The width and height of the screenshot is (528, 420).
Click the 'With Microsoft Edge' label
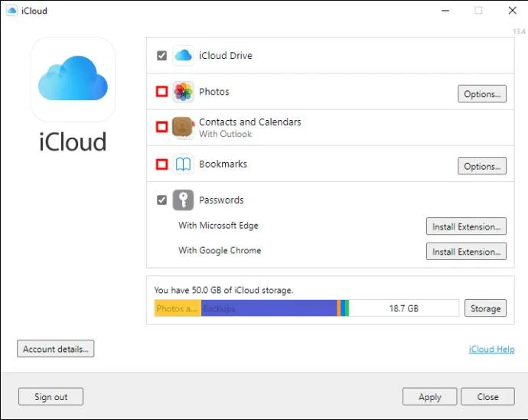[x=218, y=226]
